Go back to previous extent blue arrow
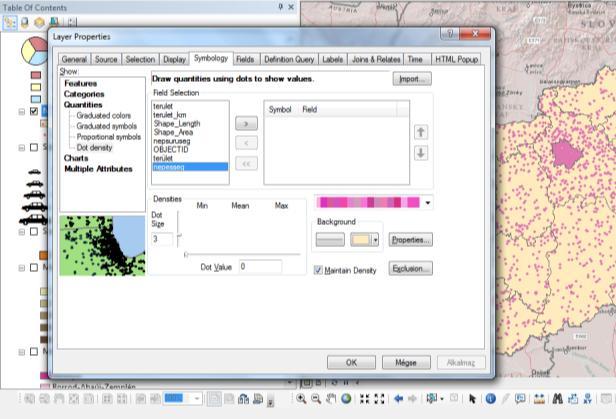The width and height of the screenshot is (616, 419). [x=398, y=399]
